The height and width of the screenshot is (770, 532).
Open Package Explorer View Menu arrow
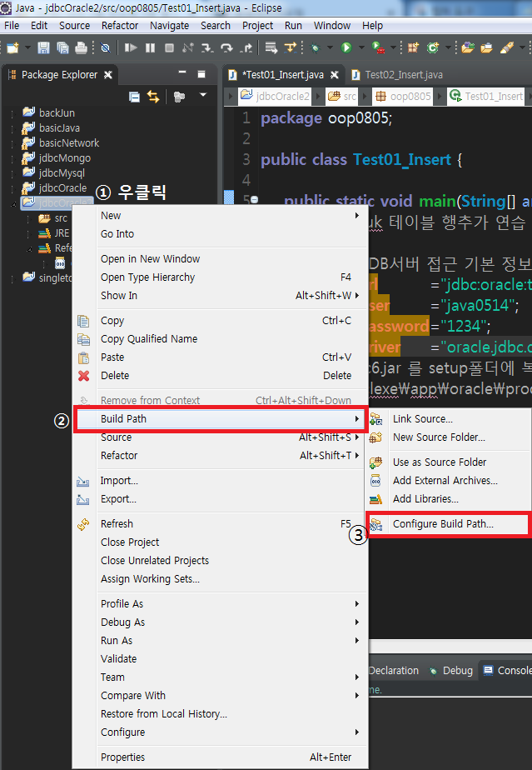(202, 95)
